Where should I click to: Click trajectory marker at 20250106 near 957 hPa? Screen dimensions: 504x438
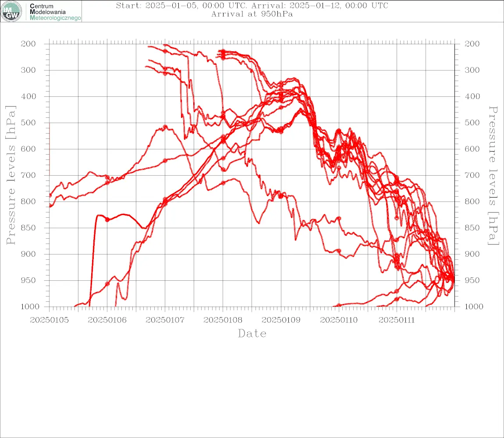click(x=107, y=284)
